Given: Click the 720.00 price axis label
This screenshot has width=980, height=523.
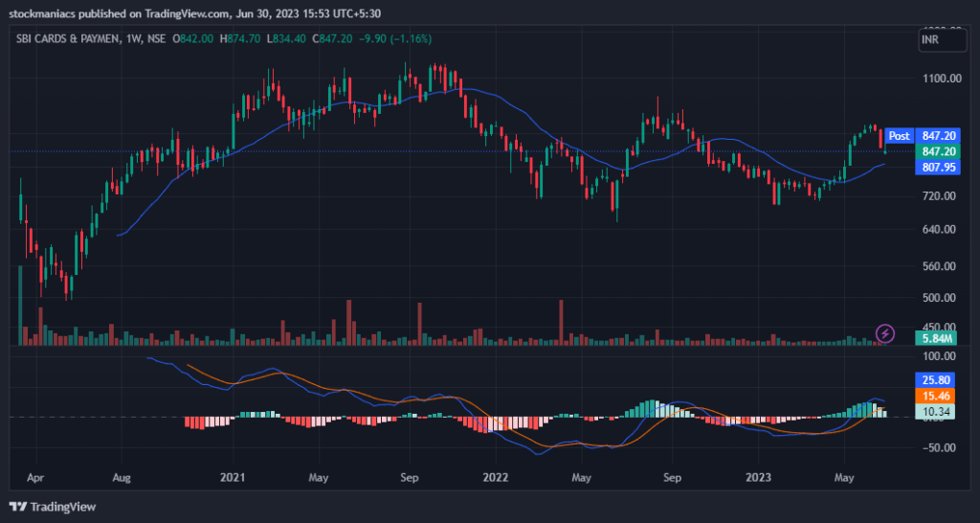Looking at the screenshot, I should (942, 195).
